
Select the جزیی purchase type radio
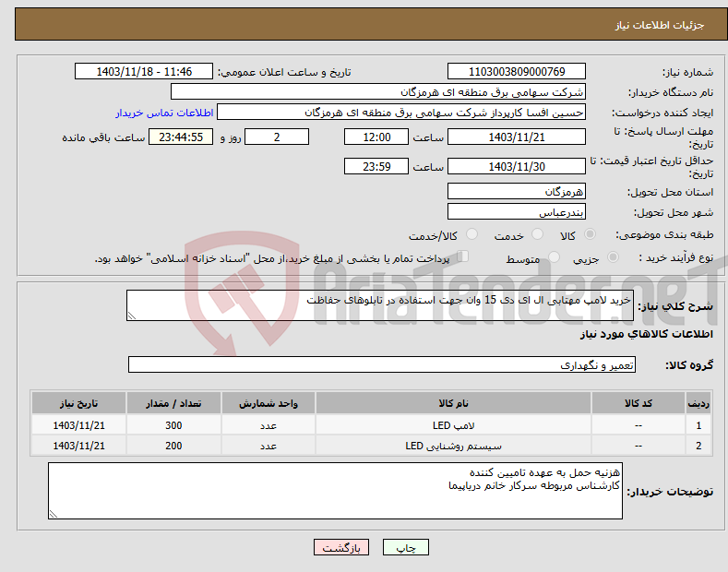pyautogui.click(x=613, y=257)
